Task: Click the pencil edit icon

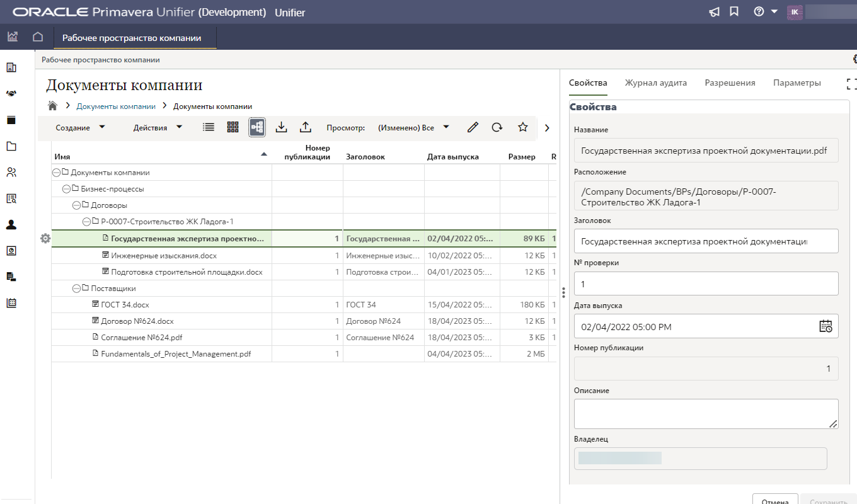Action: [x=473, y=127]
